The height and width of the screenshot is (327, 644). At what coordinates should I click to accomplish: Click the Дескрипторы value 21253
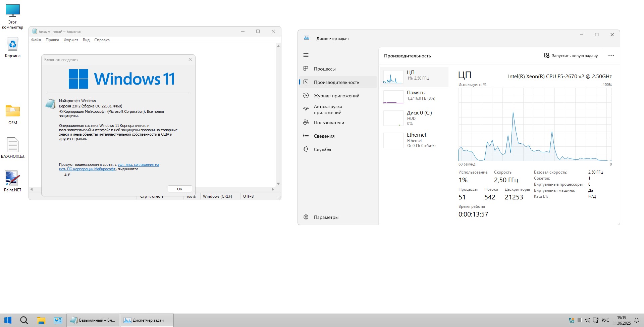(x=514, y=197)
